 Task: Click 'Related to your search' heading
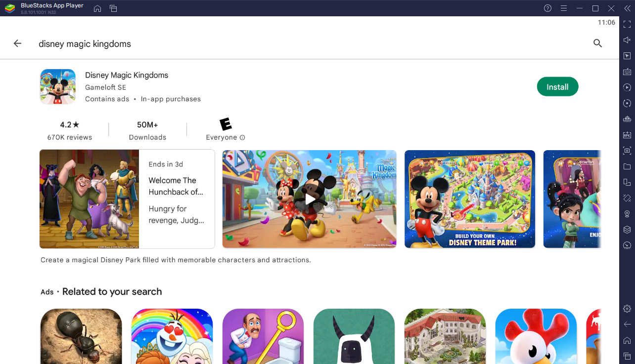112,291
